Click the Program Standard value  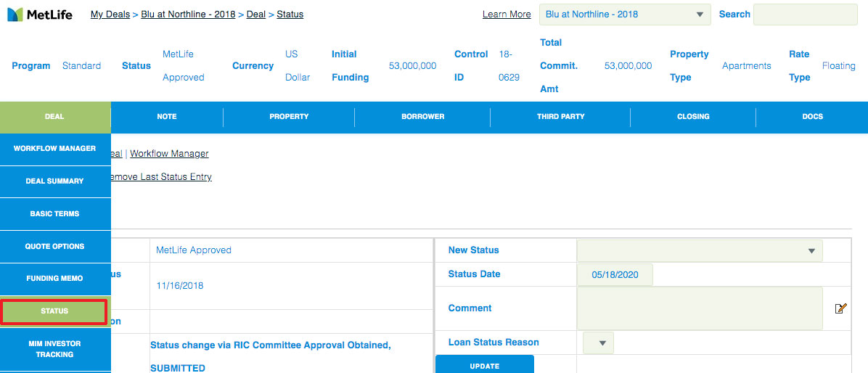(x=81, y=66)
